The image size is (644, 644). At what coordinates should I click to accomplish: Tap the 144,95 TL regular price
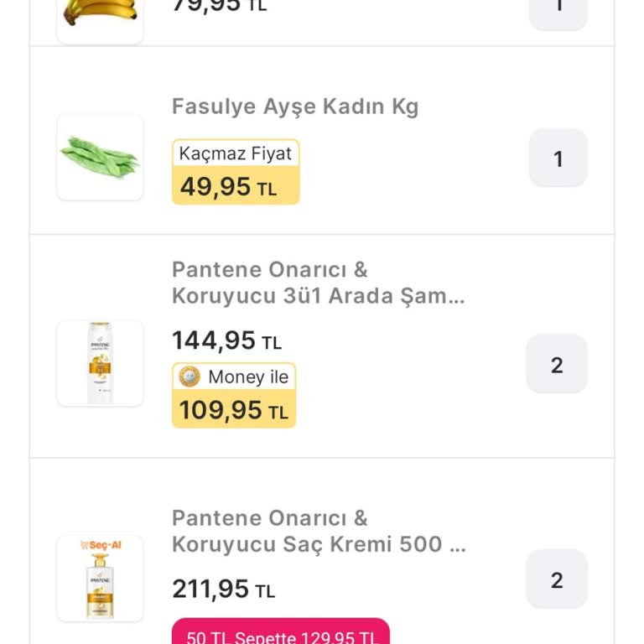coord(226,340)
